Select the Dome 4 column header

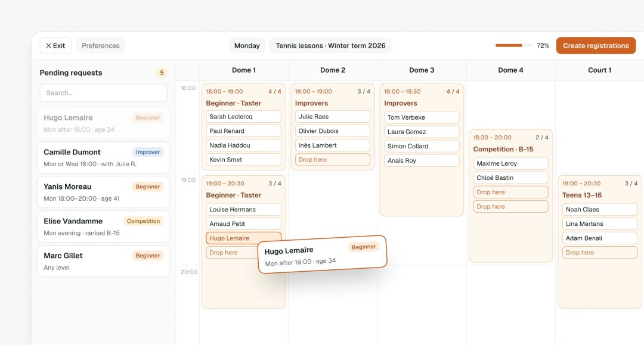[510, 70]
